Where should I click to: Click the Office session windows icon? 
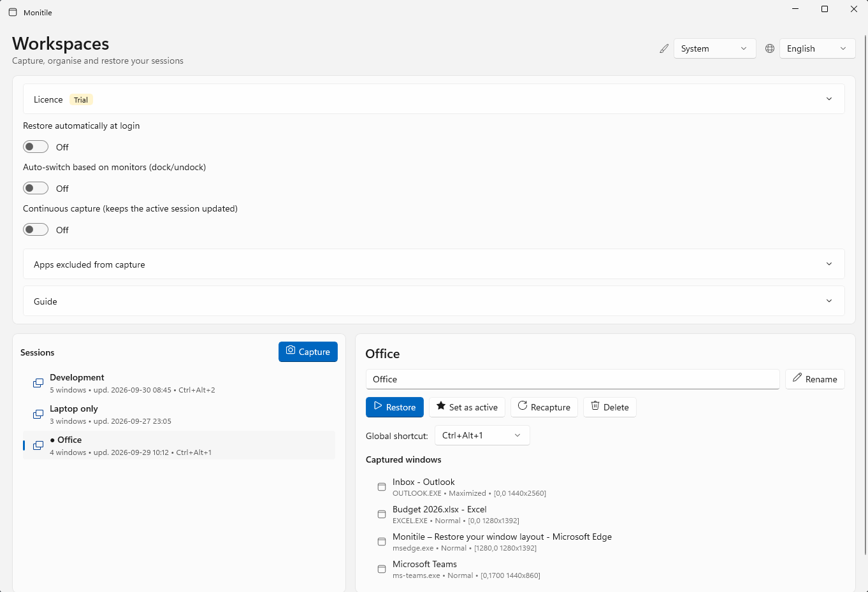(x=38, y=445)
